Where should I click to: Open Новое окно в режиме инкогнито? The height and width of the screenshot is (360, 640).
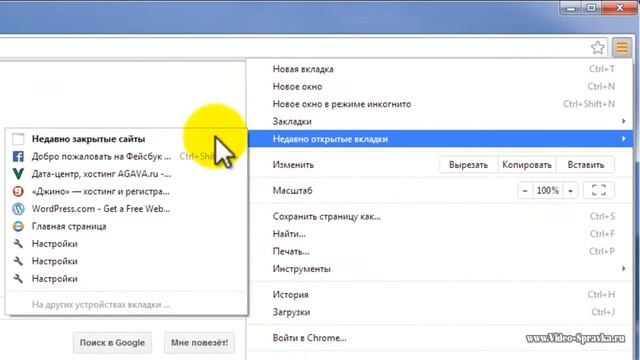pos(440,104)
